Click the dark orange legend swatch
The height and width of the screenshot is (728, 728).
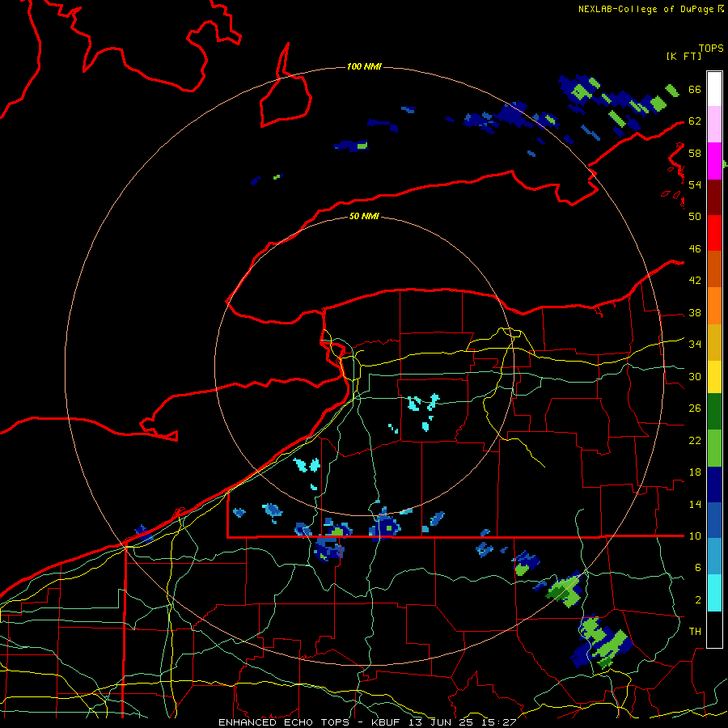pos(714,269)
